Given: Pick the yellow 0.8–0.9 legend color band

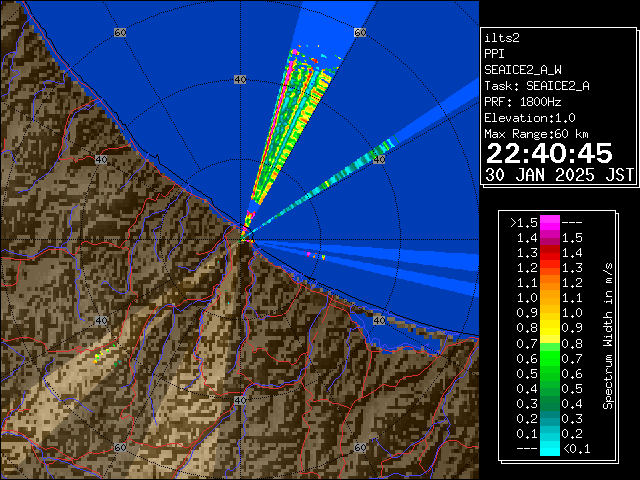Looking at the screenshot, I should click(x=550, y=328).
